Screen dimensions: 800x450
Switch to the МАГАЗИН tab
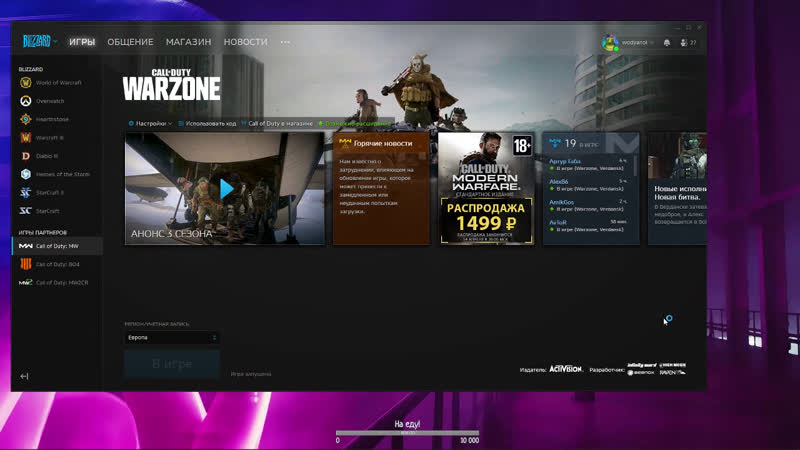(188, 42)
